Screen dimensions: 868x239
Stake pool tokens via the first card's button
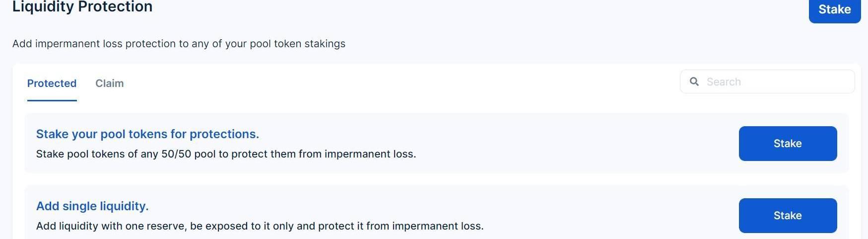click(x=788, y=144)
